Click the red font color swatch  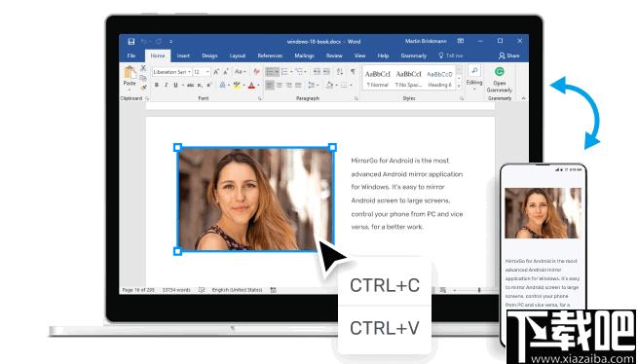251,85
